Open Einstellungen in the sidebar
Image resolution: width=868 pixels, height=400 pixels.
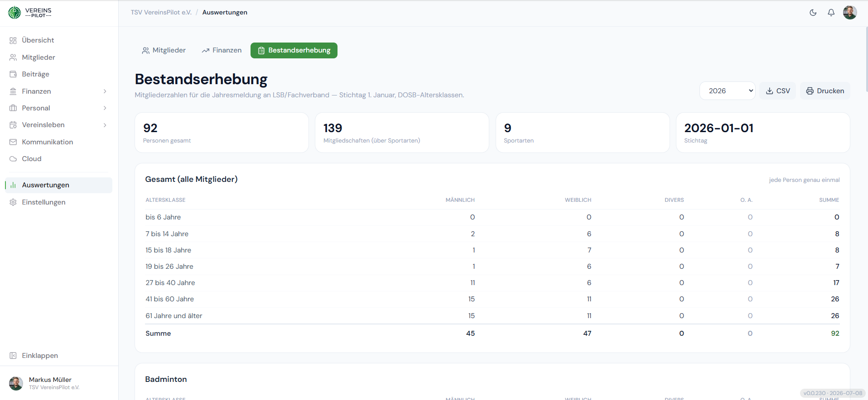click(58, 202)
